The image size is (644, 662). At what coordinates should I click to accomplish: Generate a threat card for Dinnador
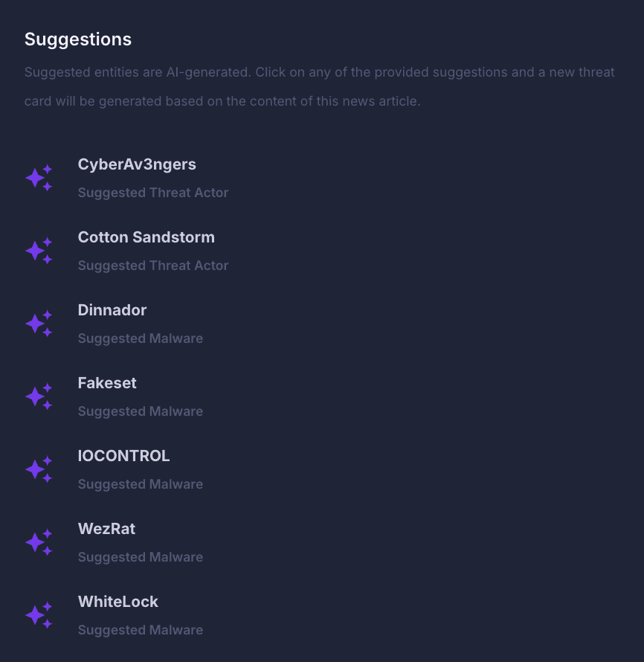click(112, 310)
